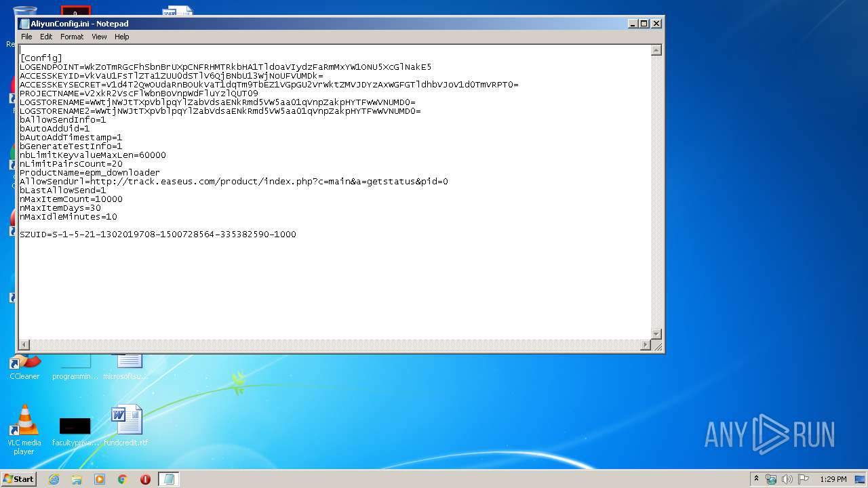Open Windows Explorer from the taskbar
868x488 pixels.
click(77, 479)
